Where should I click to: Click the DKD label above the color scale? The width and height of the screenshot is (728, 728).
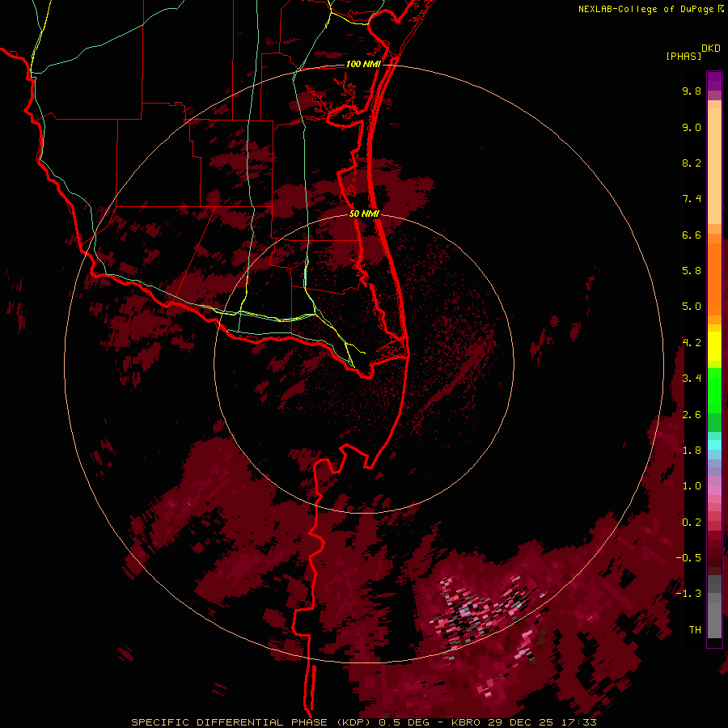[x=711, y=49]
